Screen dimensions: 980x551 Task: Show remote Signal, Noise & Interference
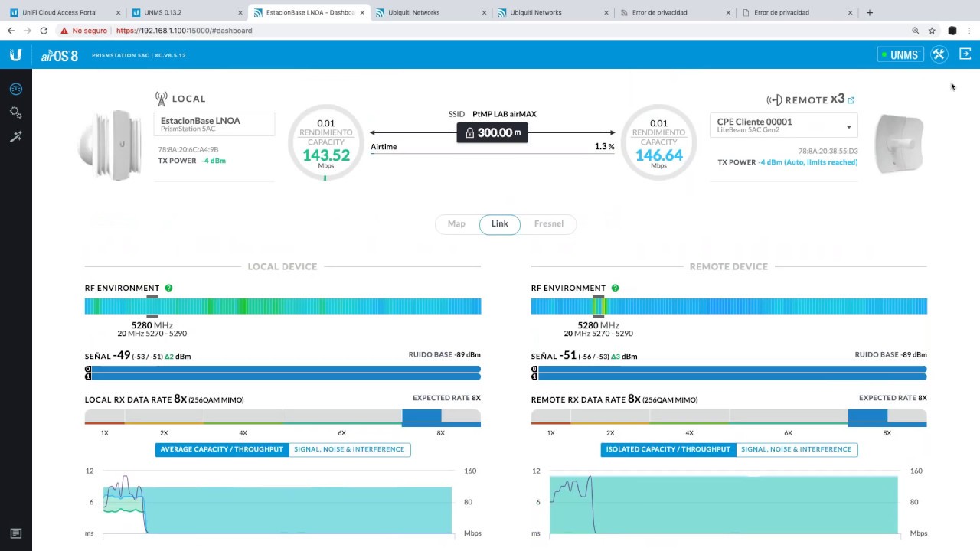click(x=796, y=449)
